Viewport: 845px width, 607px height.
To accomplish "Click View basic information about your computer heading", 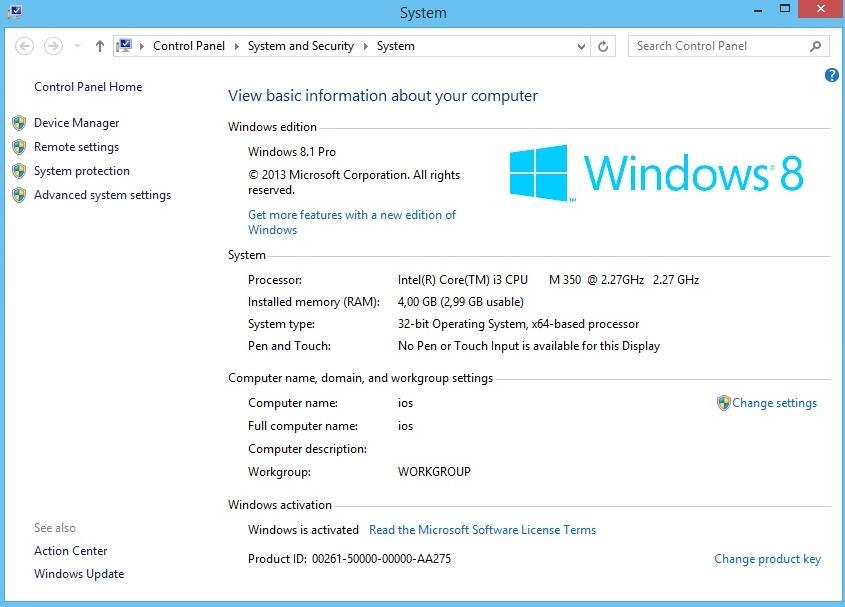I will pos(383,95).
